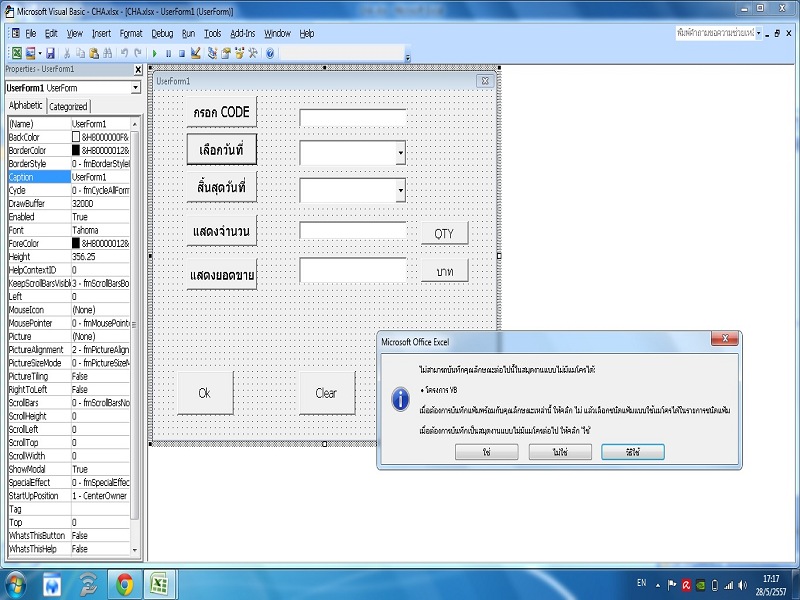Image resolution: width=800 pixels, height=600 pixels.
Task: Toggle Design Mode icon in toolbar
Action: pos(196,53)
